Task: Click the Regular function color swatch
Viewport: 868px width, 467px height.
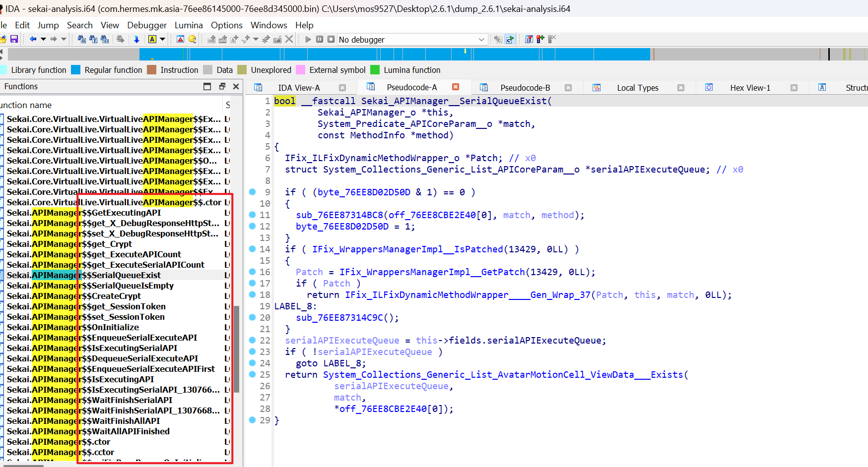Action: pos(75,70)
